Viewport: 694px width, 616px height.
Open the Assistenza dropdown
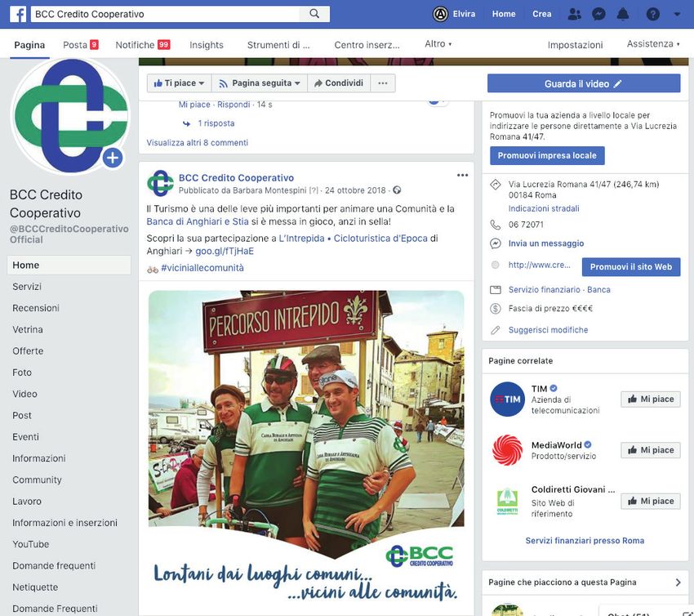click(x=653, y=44)
